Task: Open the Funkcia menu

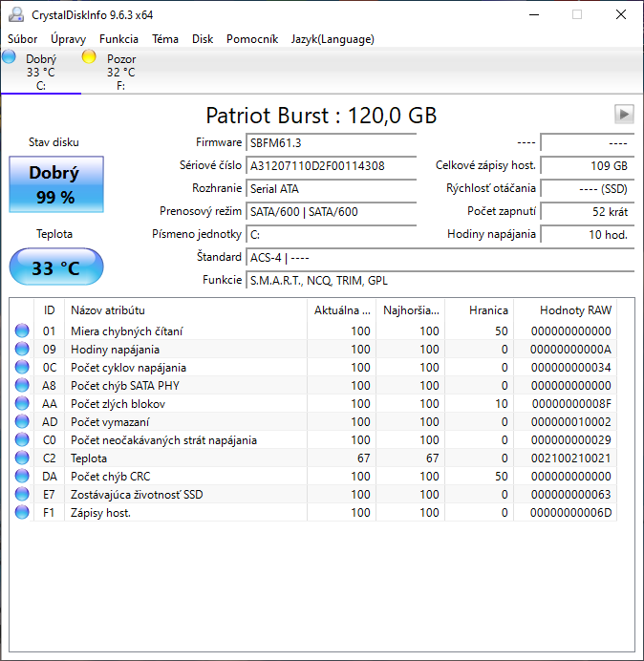Action: [118, 39]
